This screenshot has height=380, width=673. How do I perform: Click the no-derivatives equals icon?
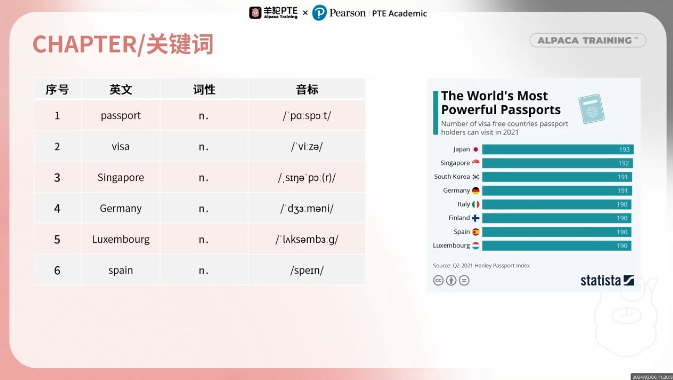point(464,280)
